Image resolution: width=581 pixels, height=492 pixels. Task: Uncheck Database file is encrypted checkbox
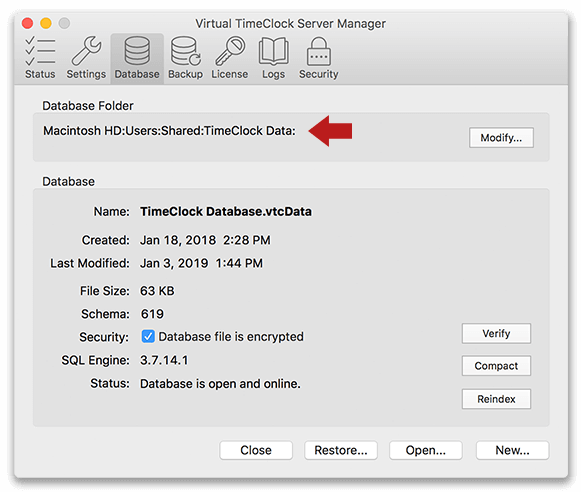click(x=148, y=336)
